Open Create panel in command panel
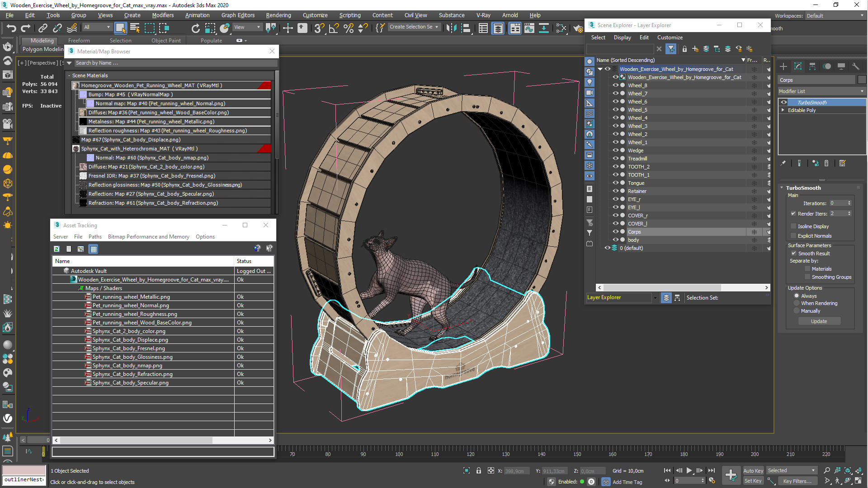Viewport: 868px width, 488px height. (783, 66)
